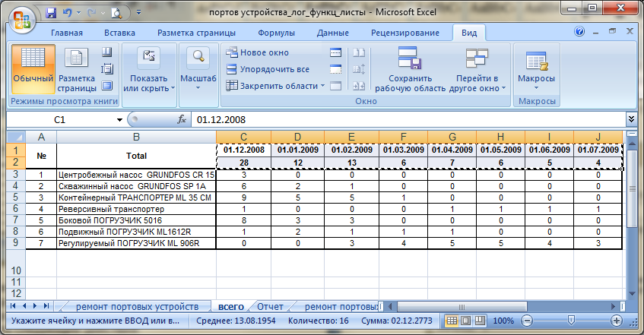The image size is (644, 335).
Task: Click in the formula bar showing 01.12.2008
Action: (x=408, y=119)
